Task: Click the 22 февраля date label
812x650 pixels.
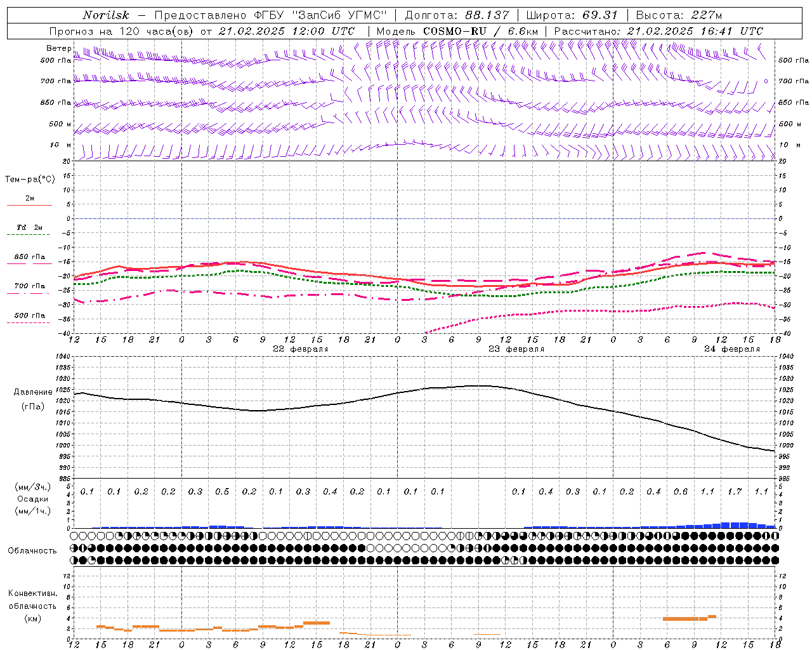Action: point(301,349)
